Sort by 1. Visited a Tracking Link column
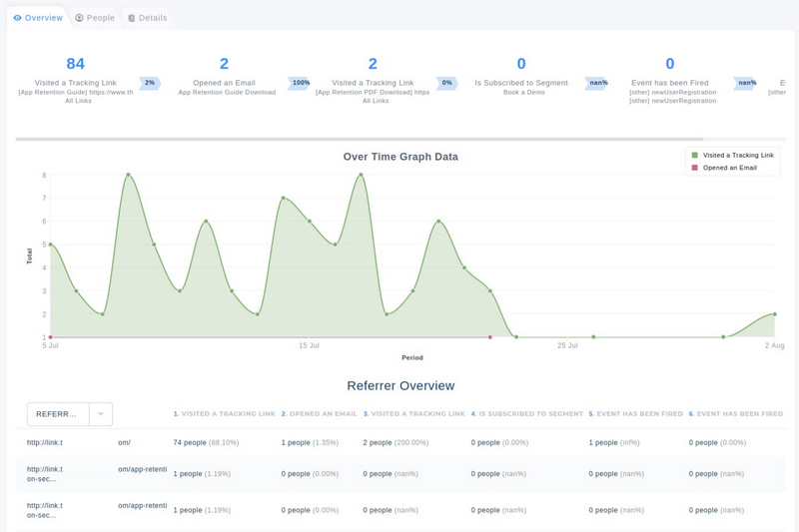The width and height of the screenshot is (799, 532). (224, 414)
